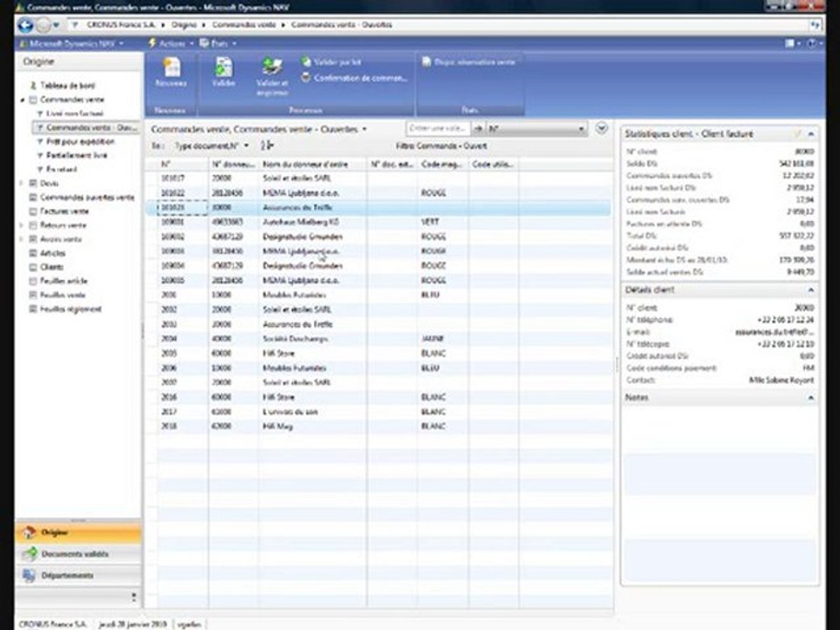Select Partiellement livré view
The image size is (840, 630).
pos(77,156)
